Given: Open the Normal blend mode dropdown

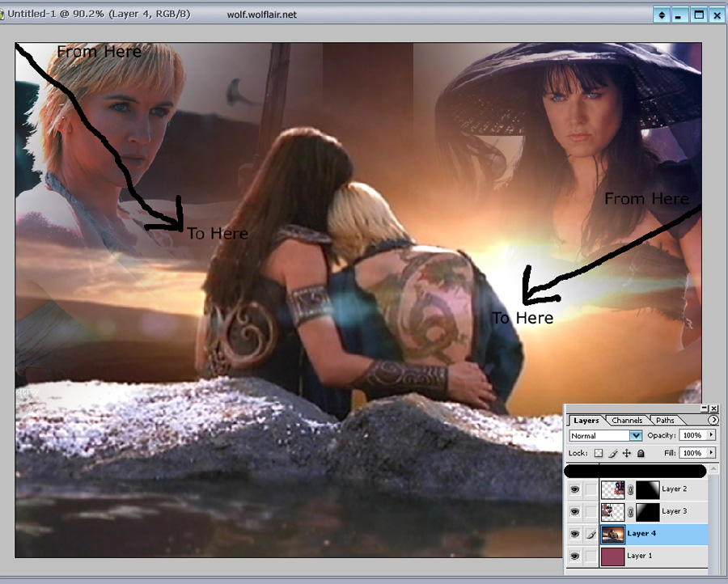Looking at the screenshot, I should coord(636,435).
